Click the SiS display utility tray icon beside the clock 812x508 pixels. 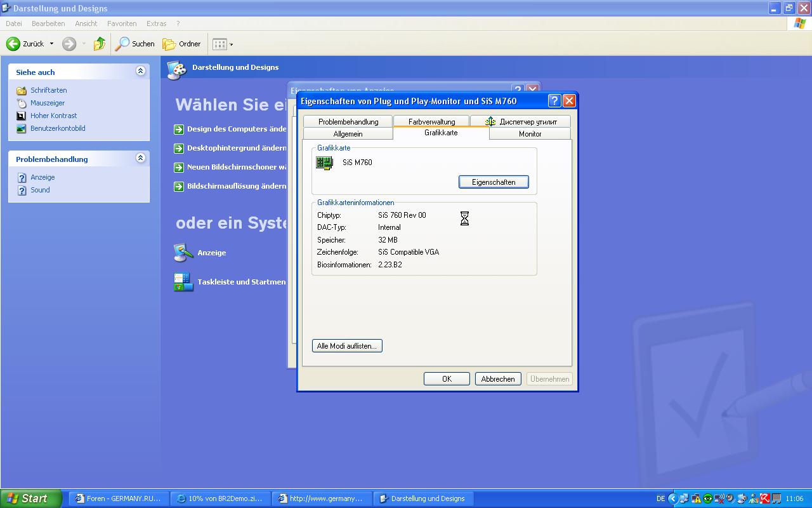[x=776, y=498]
